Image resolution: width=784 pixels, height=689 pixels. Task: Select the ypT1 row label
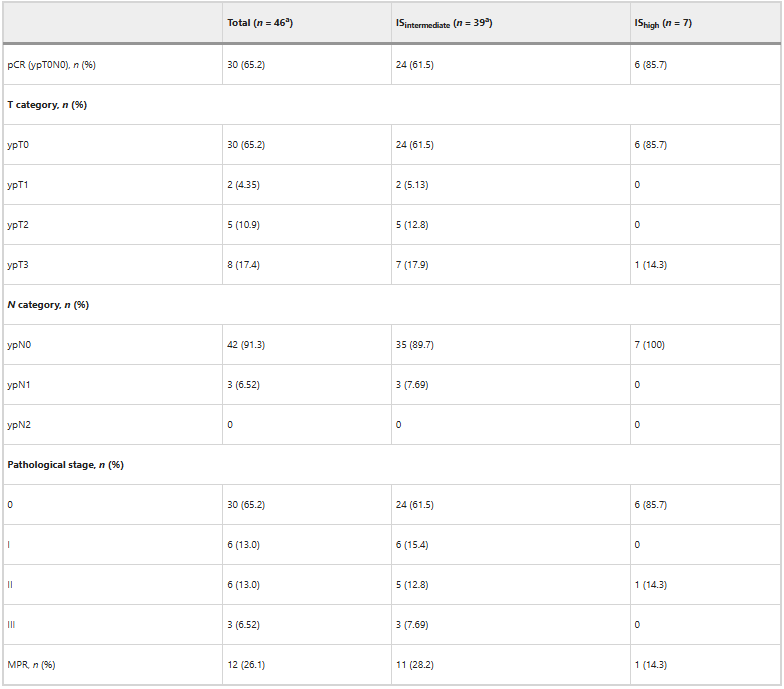tap(19, 185)
